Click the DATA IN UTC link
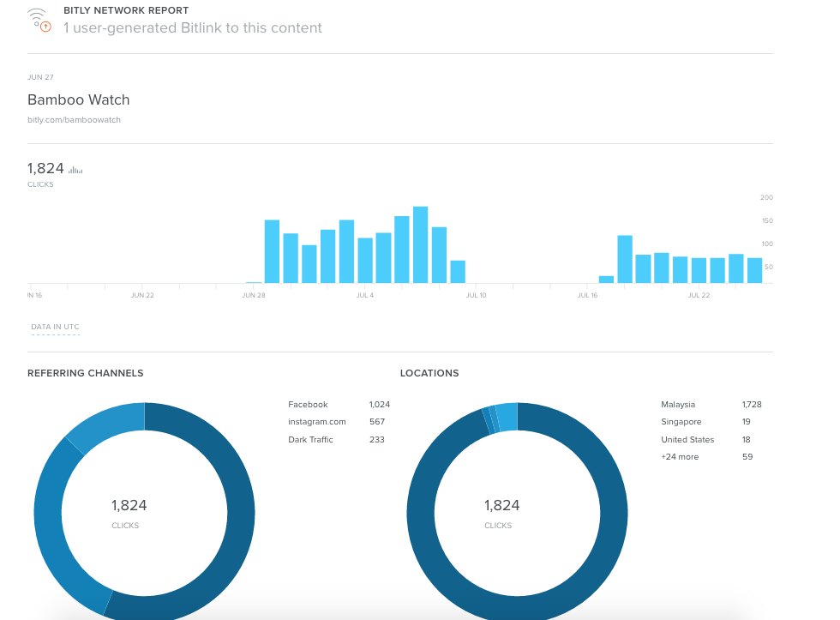 [x=55, y=327]
